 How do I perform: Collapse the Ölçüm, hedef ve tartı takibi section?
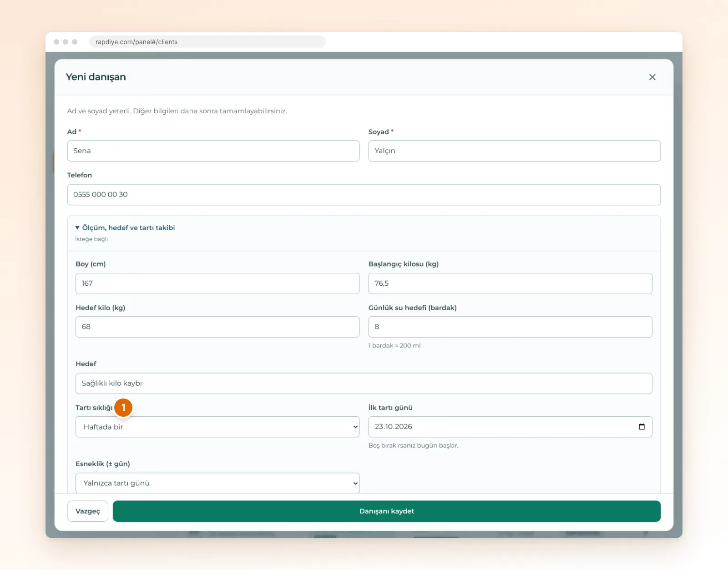click(125, 228)
